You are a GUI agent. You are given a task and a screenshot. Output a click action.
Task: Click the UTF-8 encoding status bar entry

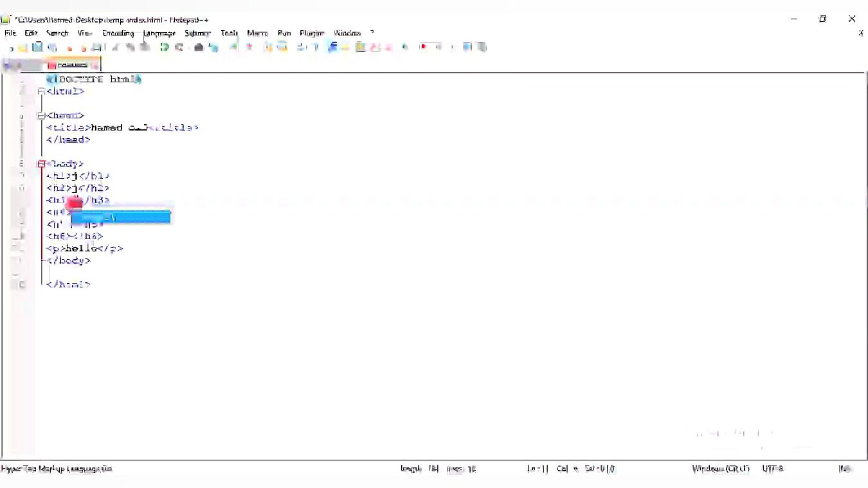pos(773,469)
